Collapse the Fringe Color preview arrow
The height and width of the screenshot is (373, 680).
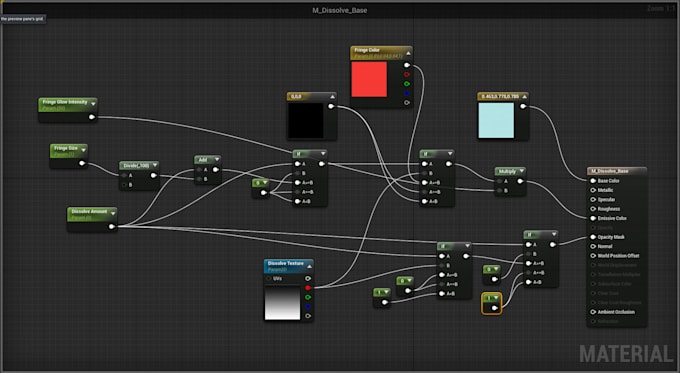[x=408, y=53]
